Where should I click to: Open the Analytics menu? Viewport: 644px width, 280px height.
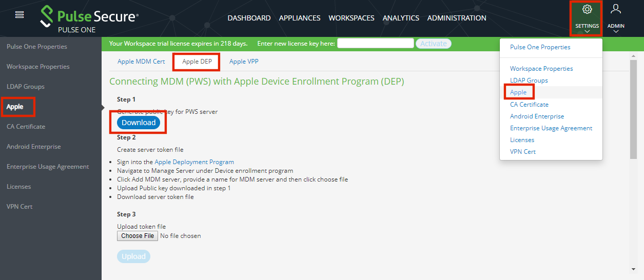tap(401, 18)
